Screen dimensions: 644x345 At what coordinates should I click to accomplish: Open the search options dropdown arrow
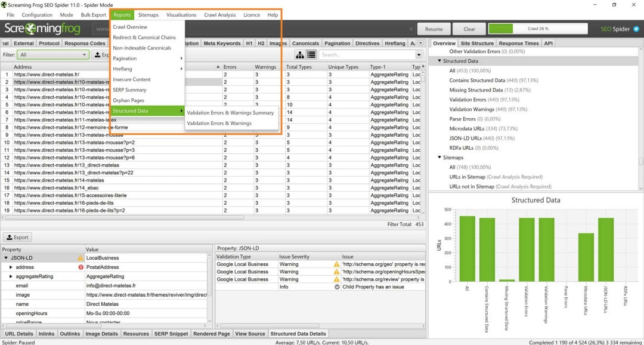(x=419, y=55)
